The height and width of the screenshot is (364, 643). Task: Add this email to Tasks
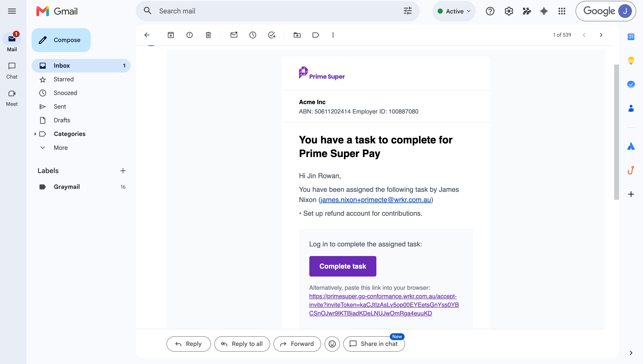[272, 35]
